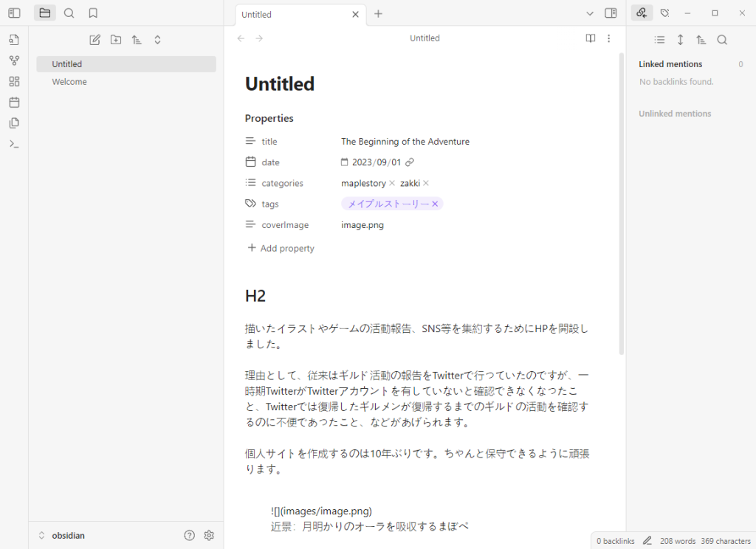Click the new note icon
The height and width of the screenshot is (549, 756).
click(94, 40)
